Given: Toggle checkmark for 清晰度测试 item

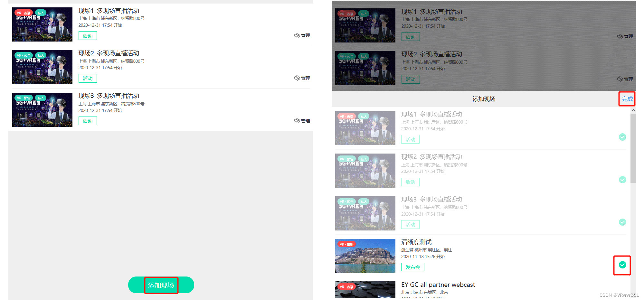Looking at the screenshot, I should (x=622, y=265).
